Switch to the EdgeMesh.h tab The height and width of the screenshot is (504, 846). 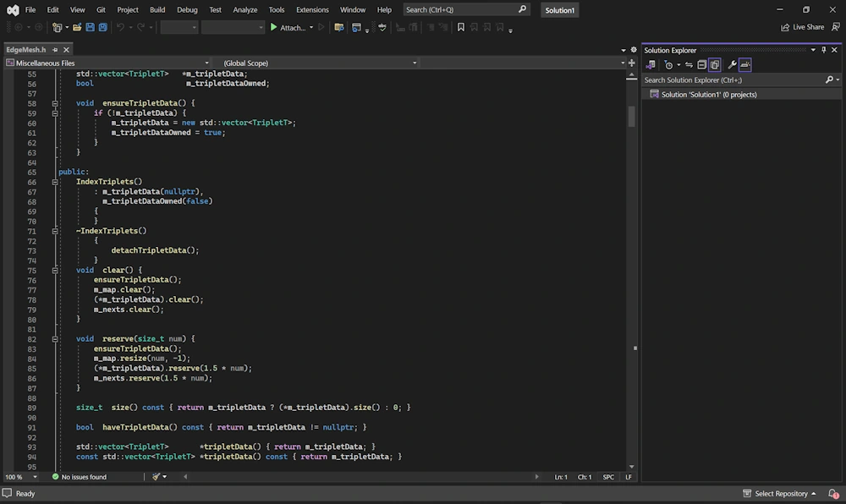click(x=26, y=50)
